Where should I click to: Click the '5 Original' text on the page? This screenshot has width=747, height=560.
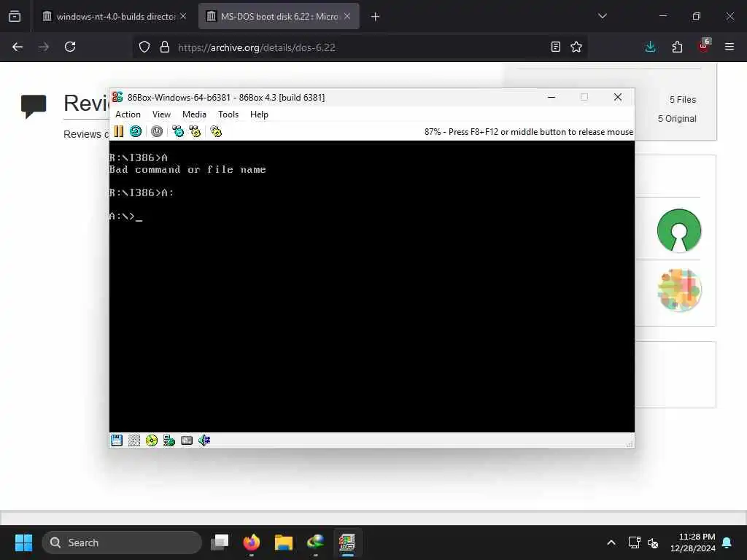point(677,119)
